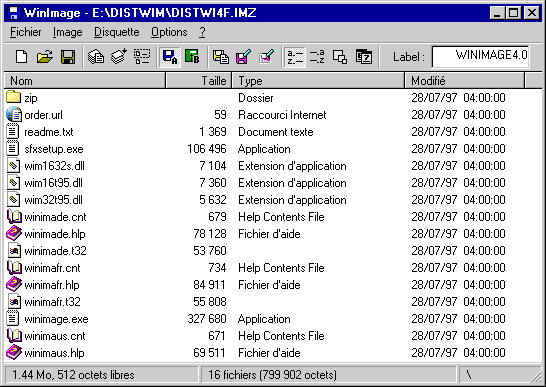Click the backslash path status pane
Image resolution: width=546 pixels, height=387 pixels.
(x=499, y=375)
